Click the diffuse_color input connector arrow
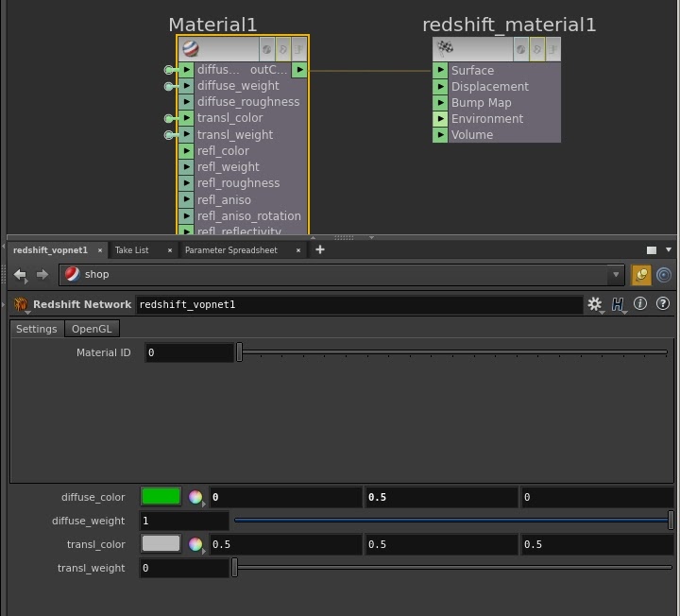 [186, 69]
